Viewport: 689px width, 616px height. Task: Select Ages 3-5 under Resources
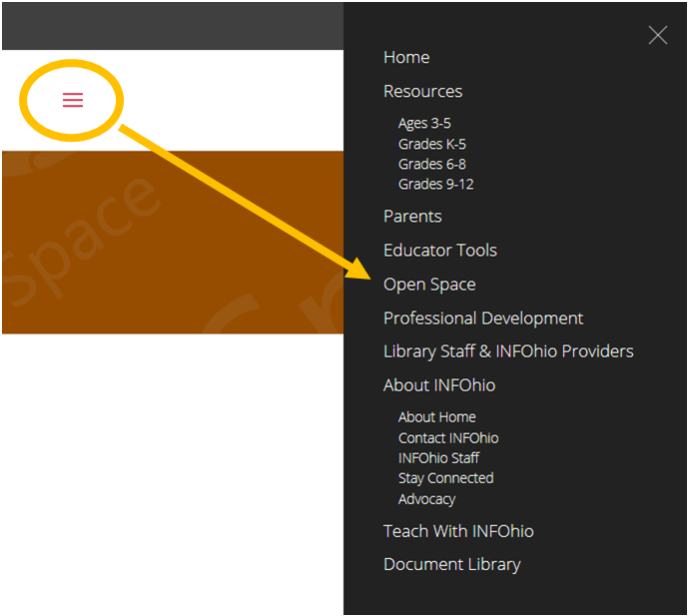[424, 124]
